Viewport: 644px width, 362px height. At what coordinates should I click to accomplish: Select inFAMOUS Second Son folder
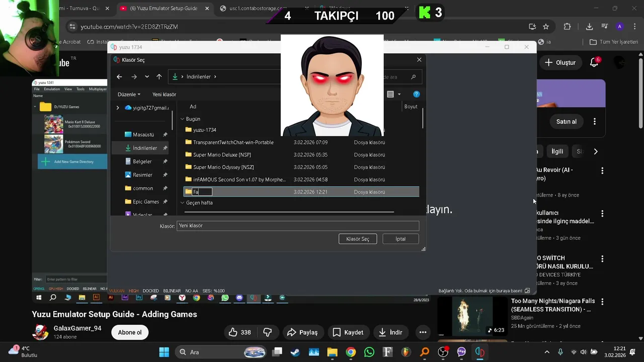[x=239, y=179]
